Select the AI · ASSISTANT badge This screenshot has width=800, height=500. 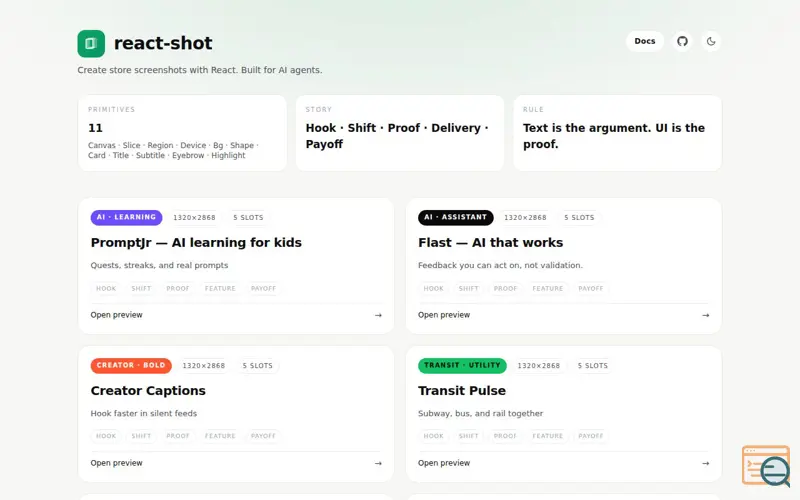(456, 217)
